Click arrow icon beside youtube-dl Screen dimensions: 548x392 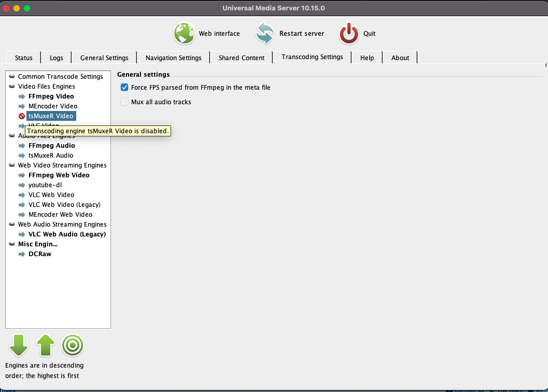22,185
